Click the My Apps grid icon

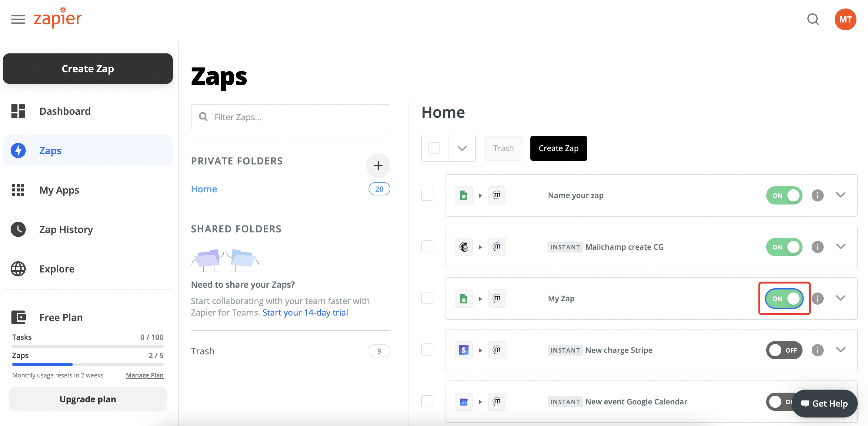tap(18, 190)
